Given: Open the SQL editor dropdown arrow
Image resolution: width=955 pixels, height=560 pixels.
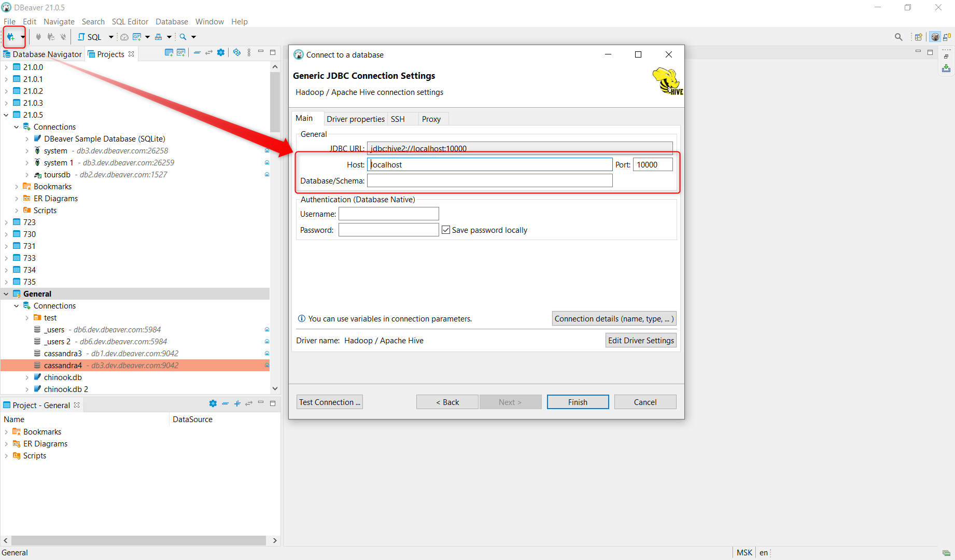Looking at the screenshot, I should coord(111,37).
